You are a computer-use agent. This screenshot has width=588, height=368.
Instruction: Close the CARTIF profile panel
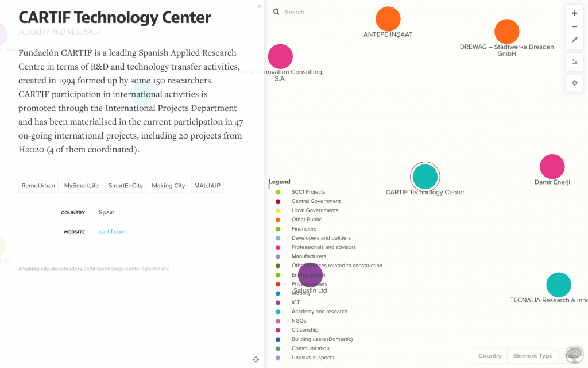pyautogui.click(x=260, y=7)
